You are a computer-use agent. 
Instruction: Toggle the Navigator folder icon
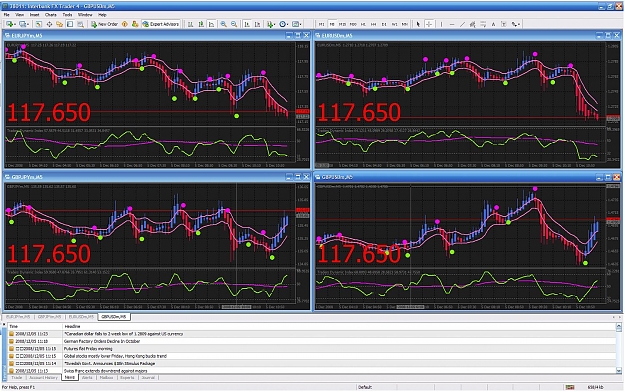pyautogui.click(x=60, y=24)
